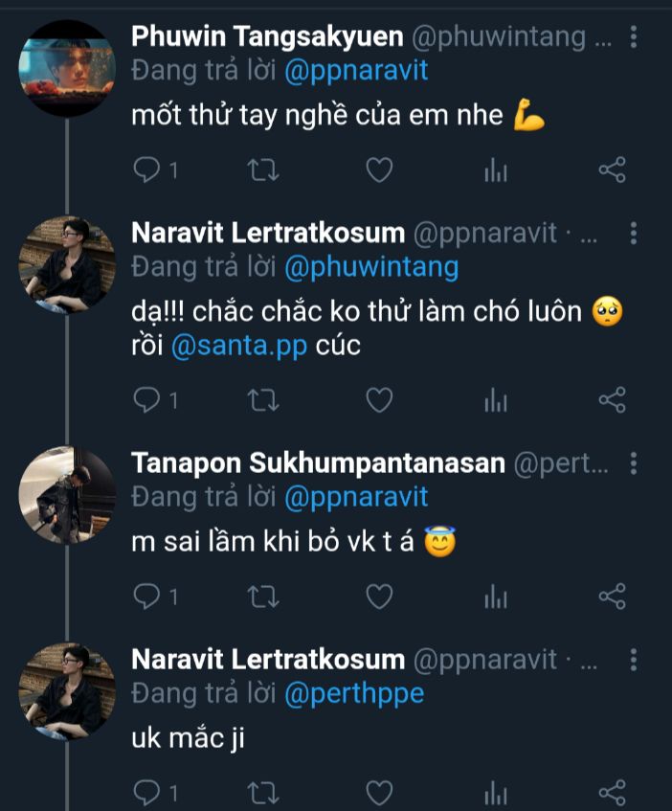Like Phuwin's tweet with heart icon
This screenshot has width=672, height=811.
click(x=380, y=170)
